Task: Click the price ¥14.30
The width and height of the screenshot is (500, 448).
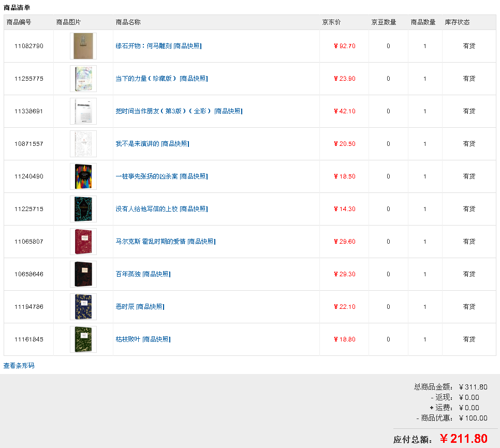Action: [344, 208]
